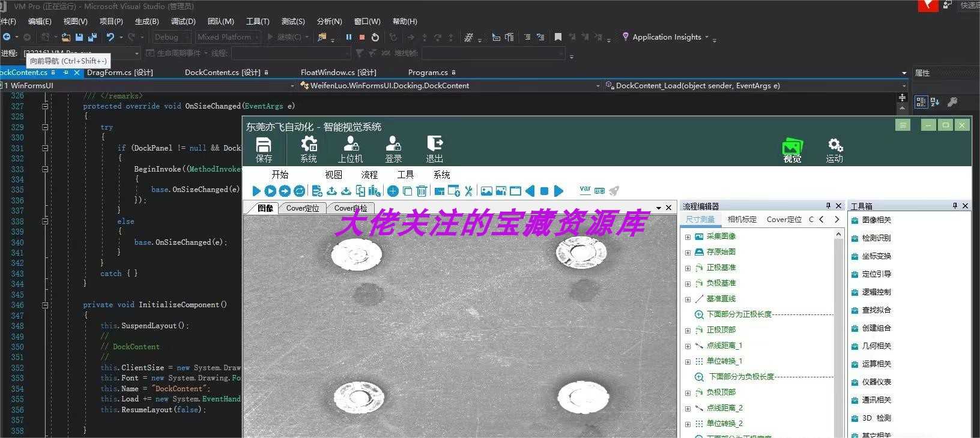Stop debugging with the red square

(362, 37)
